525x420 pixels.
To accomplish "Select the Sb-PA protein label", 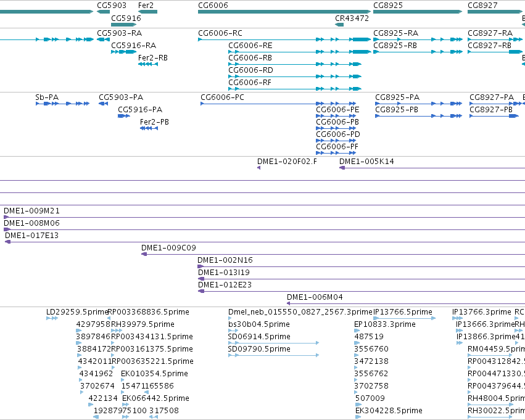I will 47,97.
